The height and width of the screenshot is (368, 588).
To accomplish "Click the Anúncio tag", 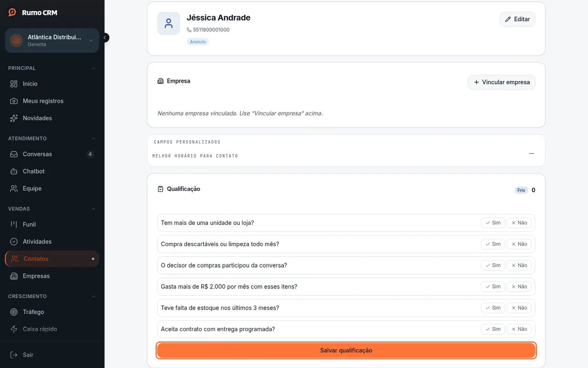I will pyautogui.click(x=198, y=42).
